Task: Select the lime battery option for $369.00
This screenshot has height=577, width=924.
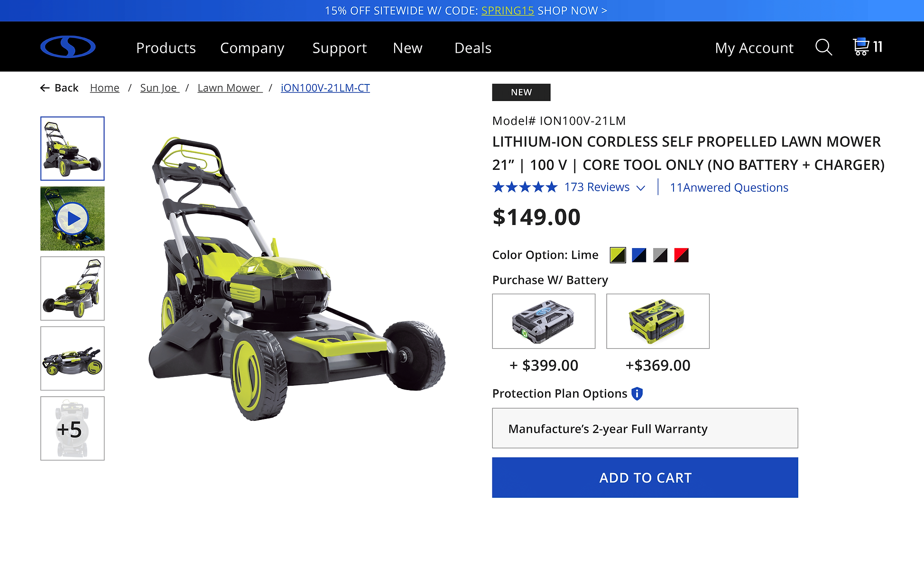Action: [658, 321]
